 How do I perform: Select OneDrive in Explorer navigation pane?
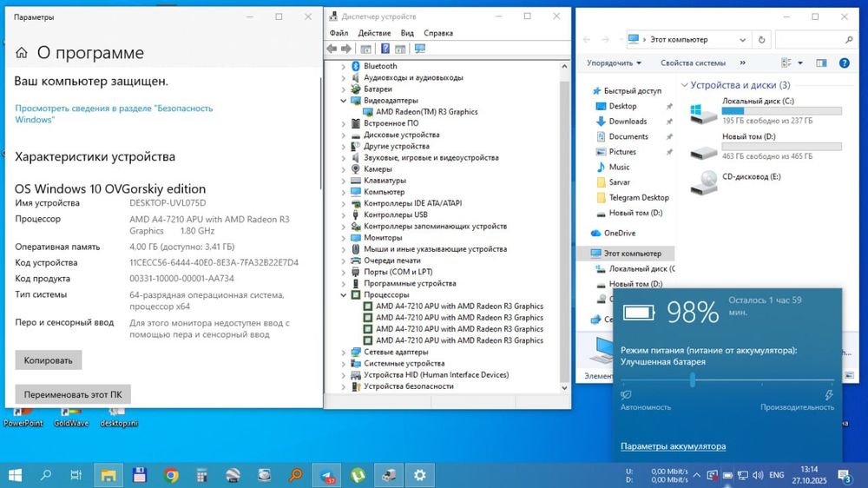coord(614,234)
